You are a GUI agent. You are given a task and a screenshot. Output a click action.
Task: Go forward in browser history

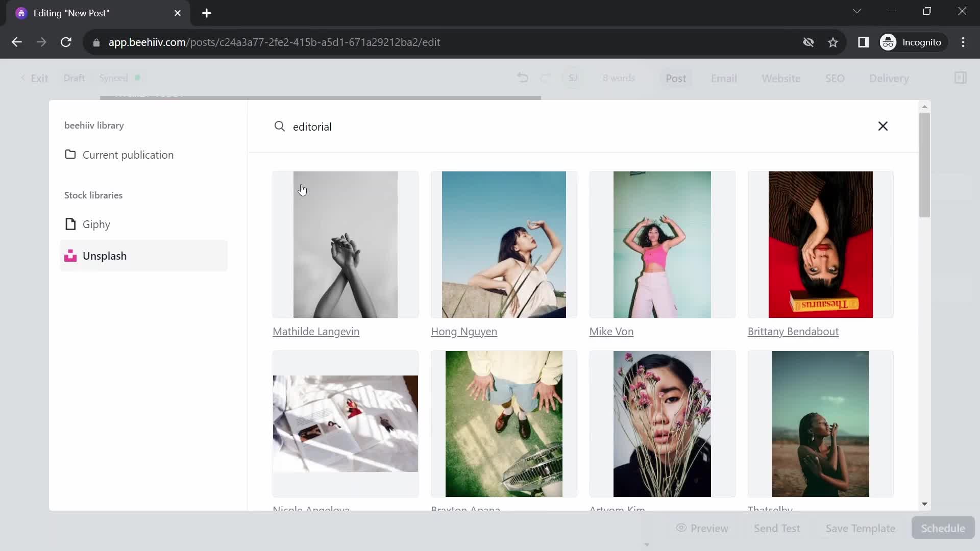[41, 42]
